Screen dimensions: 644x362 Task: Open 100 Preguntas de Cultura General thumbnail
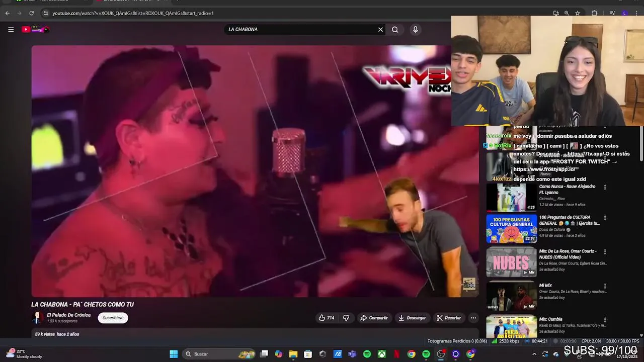[x=511, y=229]
